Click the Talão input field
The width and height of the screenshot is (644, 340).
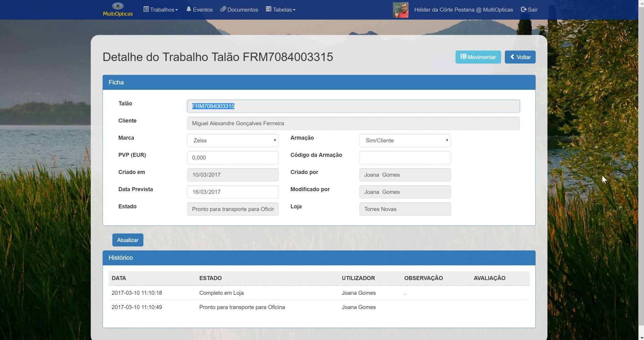pyautogui.click(x=353, y=106)
